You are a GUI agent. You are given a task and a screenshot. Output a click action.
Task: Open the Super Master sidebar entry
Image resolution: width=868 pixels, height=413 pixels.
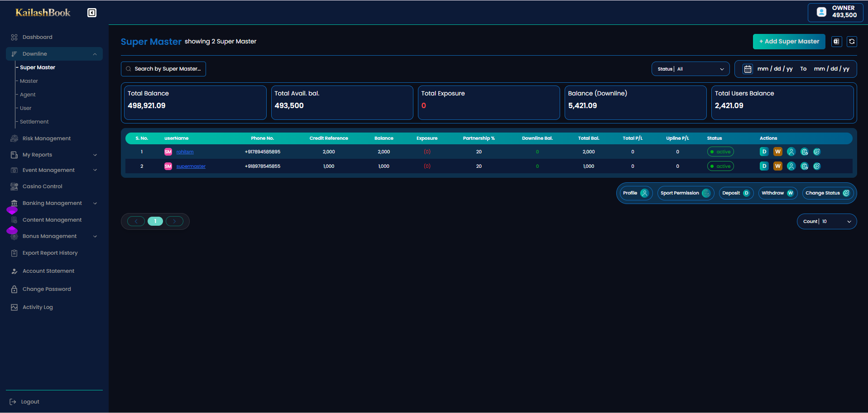point(38,67)
